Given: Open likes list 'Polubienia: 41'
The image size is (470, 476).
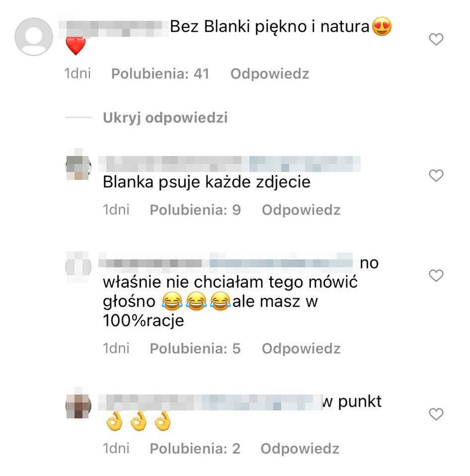Looking at the screenshot, I should [x=160, y=74].
